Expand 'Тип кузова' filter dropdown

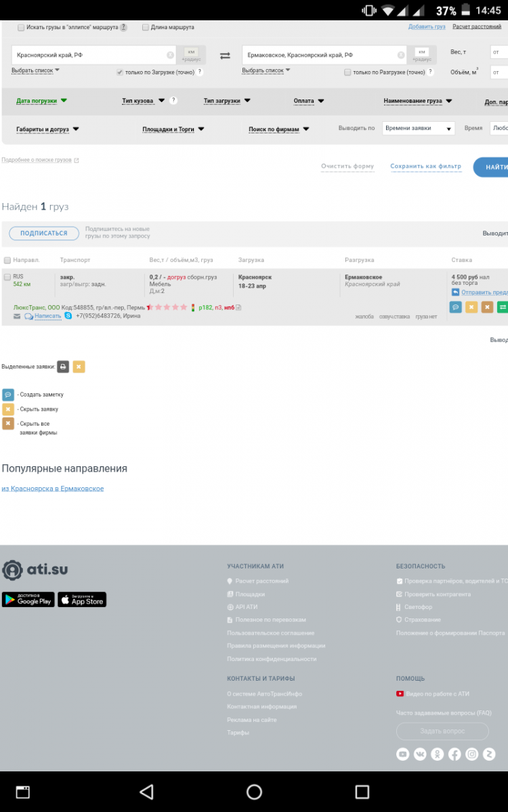pos(143,101)
